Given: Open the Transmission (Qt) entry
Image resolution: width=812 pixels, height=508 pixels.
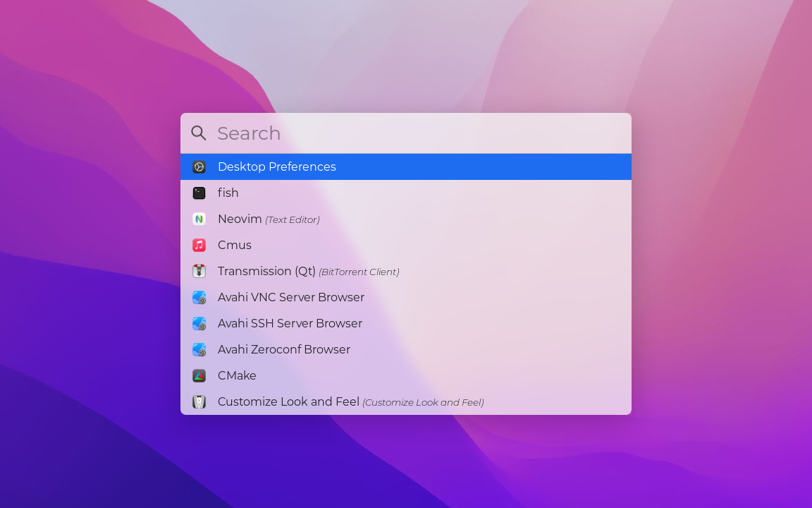Looking at the screenshot, I should coord(405,271).
